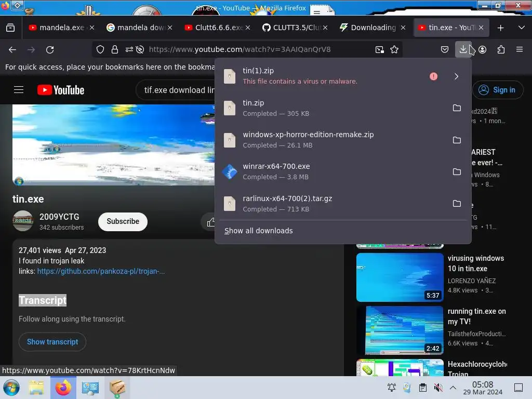This screenshot has width=532, height=399.
Task: Open the 2009YCTG channel avatar
Action: click(x=23, y=221)
